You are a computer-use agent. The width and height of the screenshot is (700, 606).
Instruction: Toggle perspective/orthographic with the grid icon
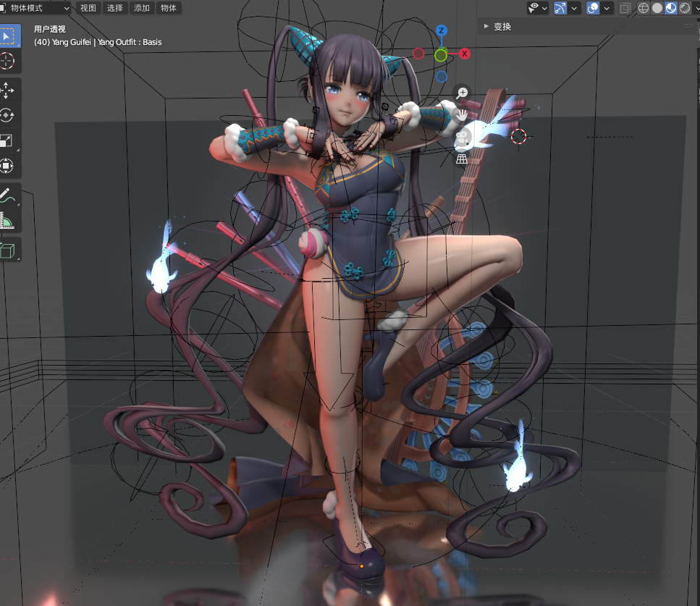461,159
